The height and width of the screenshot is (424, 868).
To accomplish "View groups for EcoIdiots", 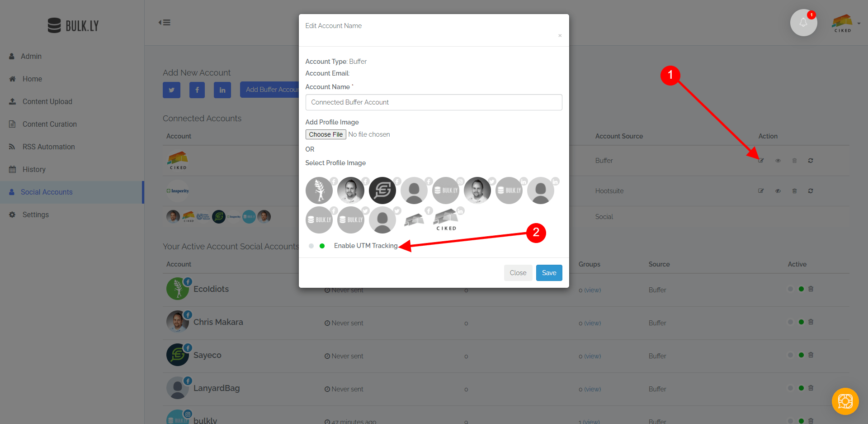I will click(x=592, y=290).
